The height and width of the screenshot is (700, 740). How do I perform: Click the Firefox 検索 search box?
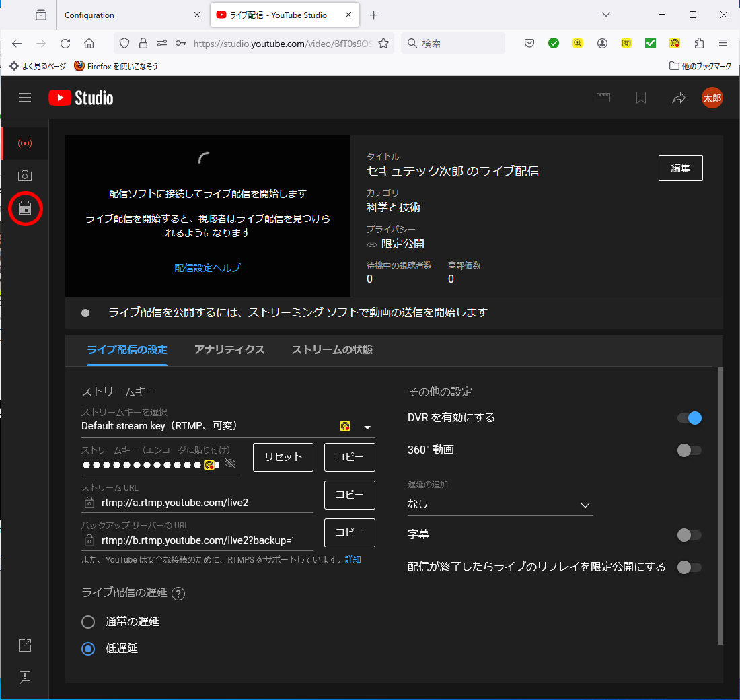click(x=453, y=44)
